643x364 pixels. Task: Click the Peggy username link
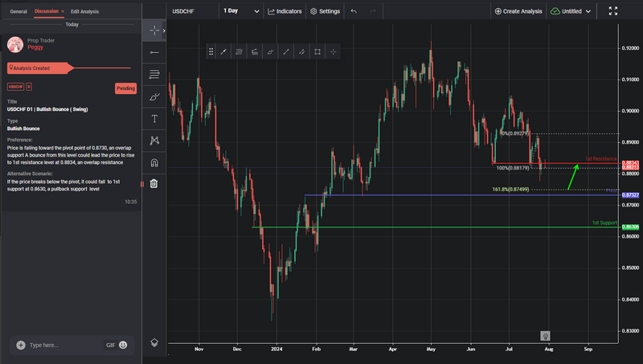coord(35,47)
